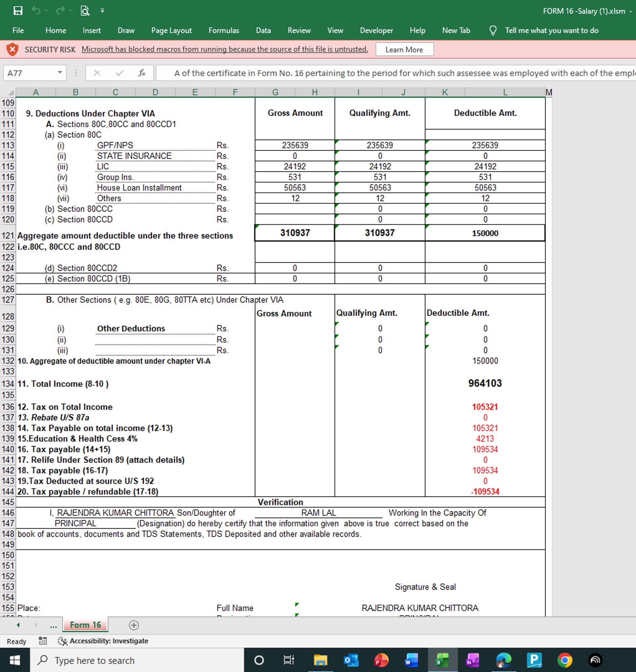Open the Customize Quick Access Toolbar dropdown
This screenshot has height=672, width=636.
point(102,11)
